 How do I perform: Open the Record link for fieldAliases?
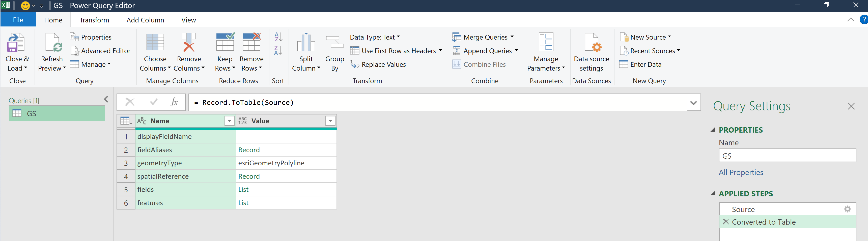click(249, 150)
